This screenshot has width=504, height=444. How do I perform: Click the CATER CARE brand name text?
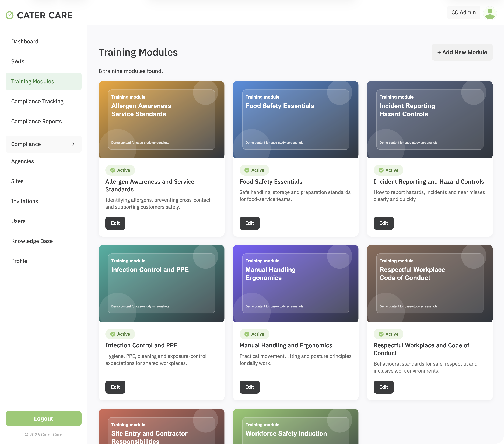(x=45, y=15)
